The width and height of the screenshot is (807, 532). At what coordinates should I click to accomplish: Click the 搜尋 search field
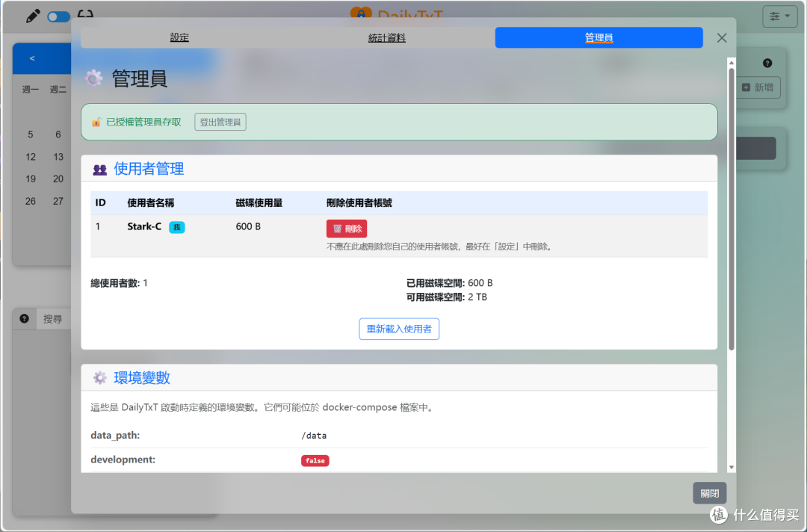pyautogui.click(x=54, y=319)
